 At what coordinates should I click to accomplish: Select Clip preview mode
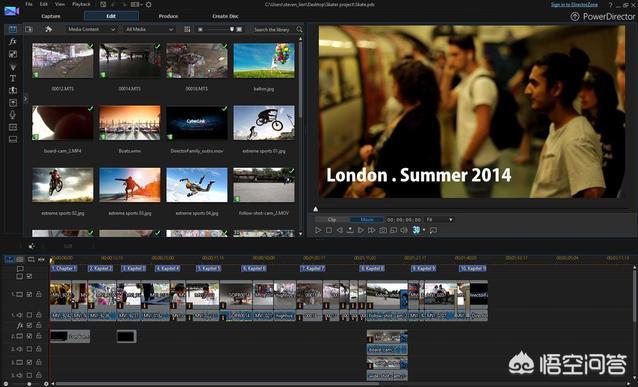(x=332, y=220)
